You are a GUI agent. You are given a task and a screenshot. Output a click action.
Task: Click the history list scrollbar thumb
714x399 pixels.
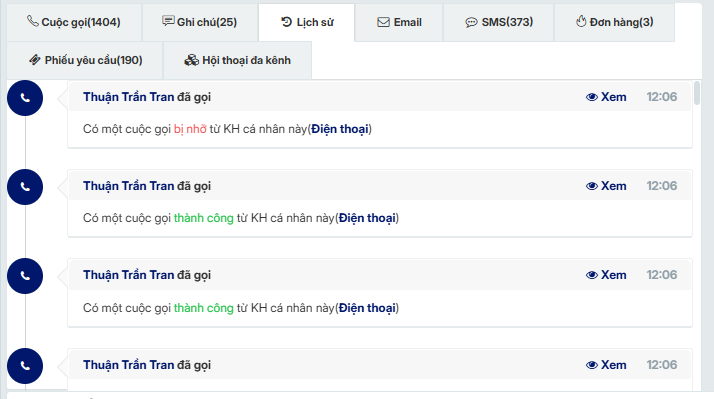[697, 93]
